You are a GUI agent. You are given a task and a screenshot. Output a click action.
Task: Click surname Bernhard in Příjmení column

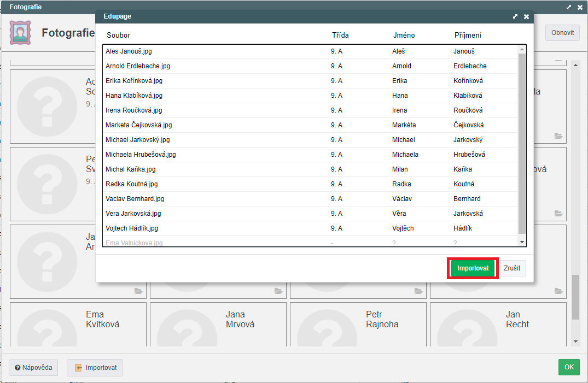467,199
